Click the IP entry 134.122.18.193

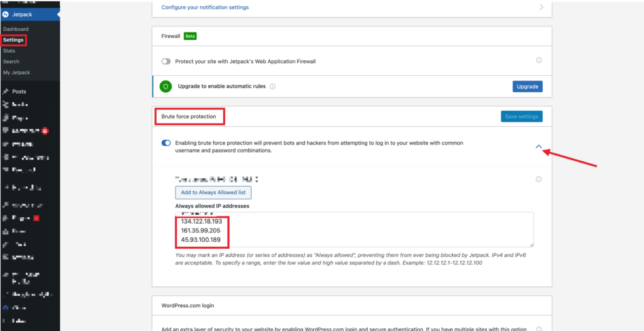click(x=202, y=222)
